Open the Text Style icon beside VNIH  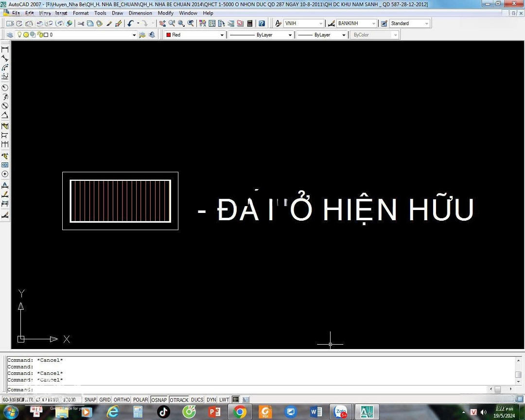279,23
